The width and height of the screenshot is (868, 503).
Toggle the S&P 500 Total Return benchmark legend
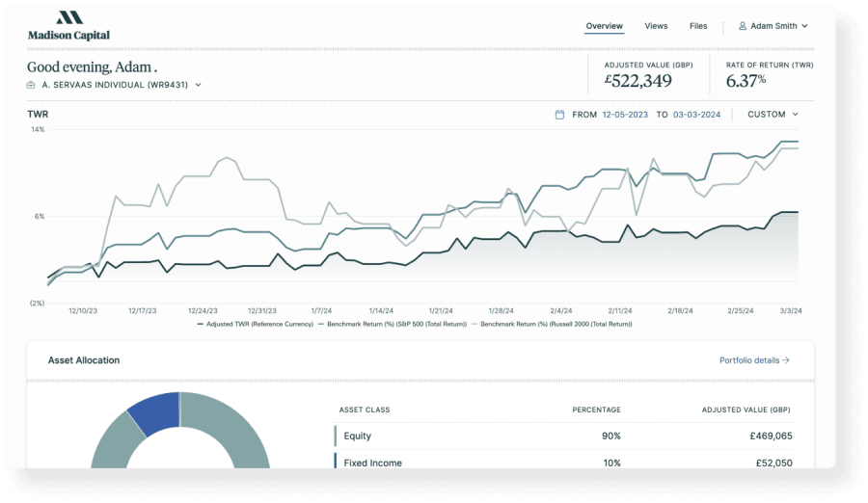(393, 325)
